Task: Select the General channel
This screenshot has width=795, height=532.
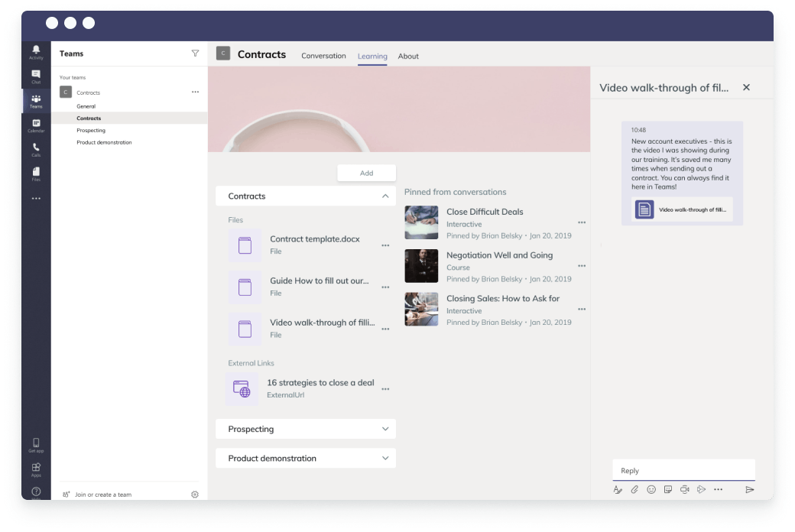Action: tap(86, 106)
